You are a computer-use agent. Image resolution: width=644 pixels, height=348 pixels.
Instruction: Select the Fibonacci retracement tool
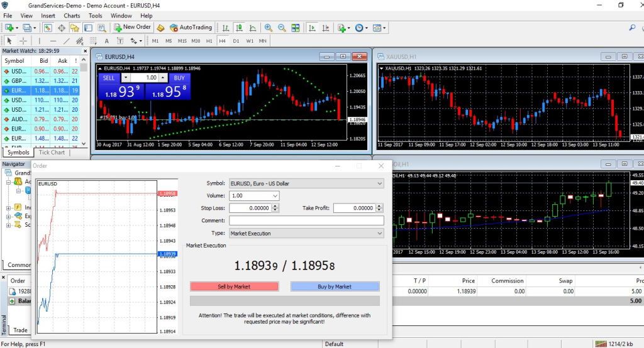click(93, 41)
